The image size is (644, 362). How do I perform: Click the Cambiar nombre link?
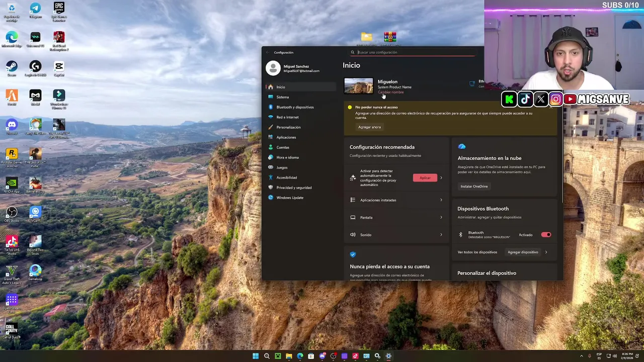click(x=390, y=92)
